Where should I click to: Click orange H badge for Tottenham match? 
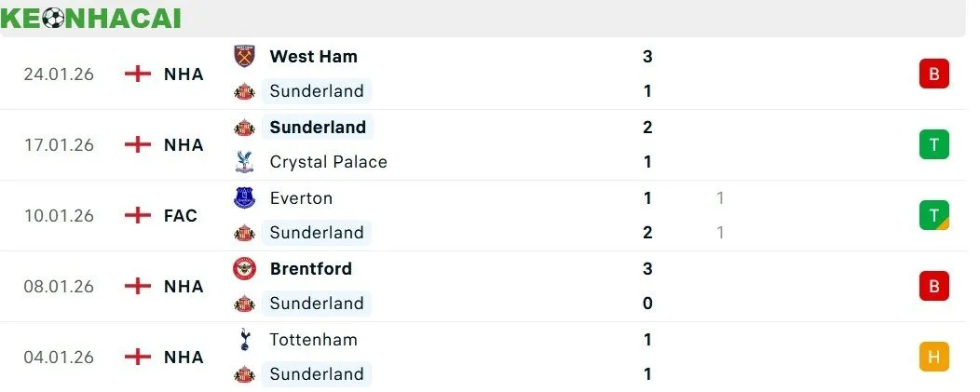933,357
